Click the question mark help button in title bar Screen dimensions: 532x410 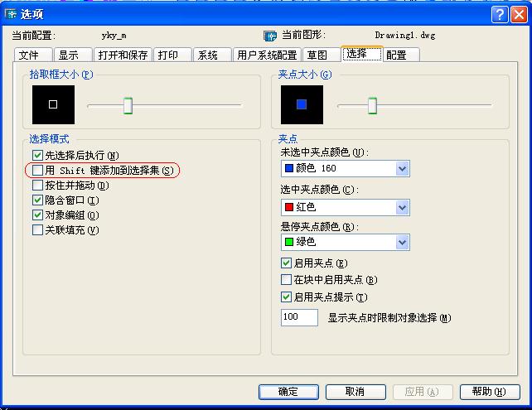point(500,15)
